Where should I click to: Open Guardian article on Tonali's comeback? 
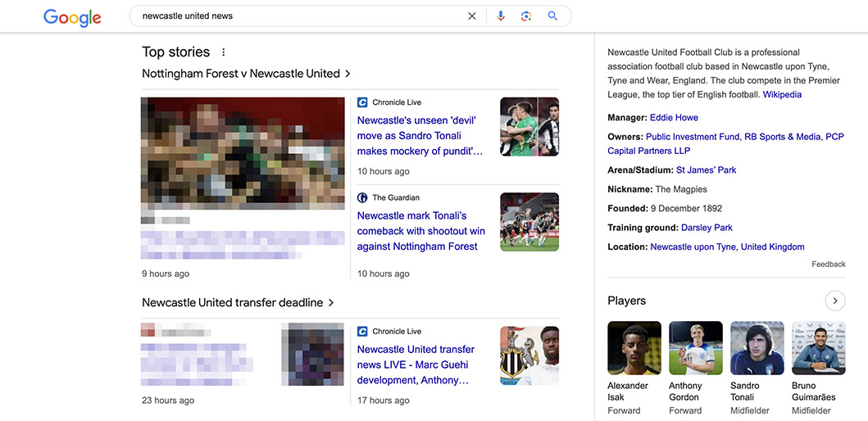(420, 231)
